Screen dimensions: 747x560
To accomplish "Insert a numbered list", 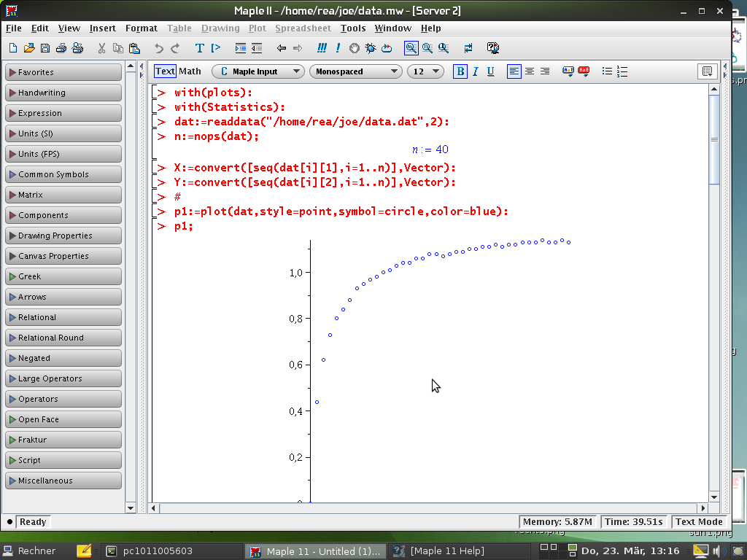I will (x=622, y=71).
